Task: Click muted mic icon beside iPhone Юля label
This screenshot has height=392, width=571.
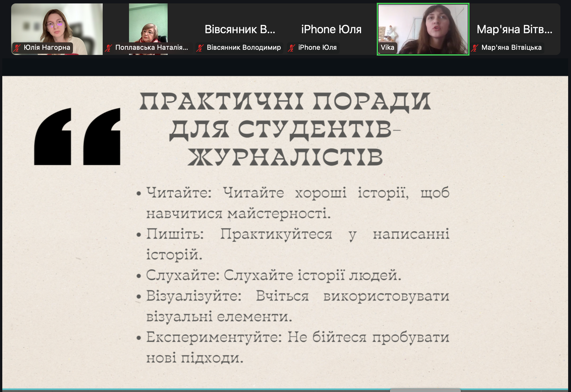Action: (292, 48)
